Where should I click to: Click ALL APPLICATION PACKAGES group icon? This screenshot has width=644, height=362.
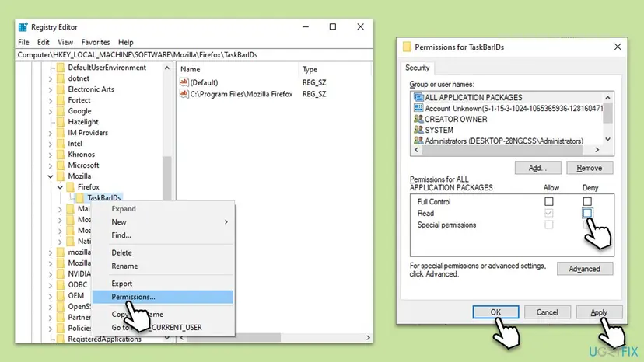(x=418, y=97)
